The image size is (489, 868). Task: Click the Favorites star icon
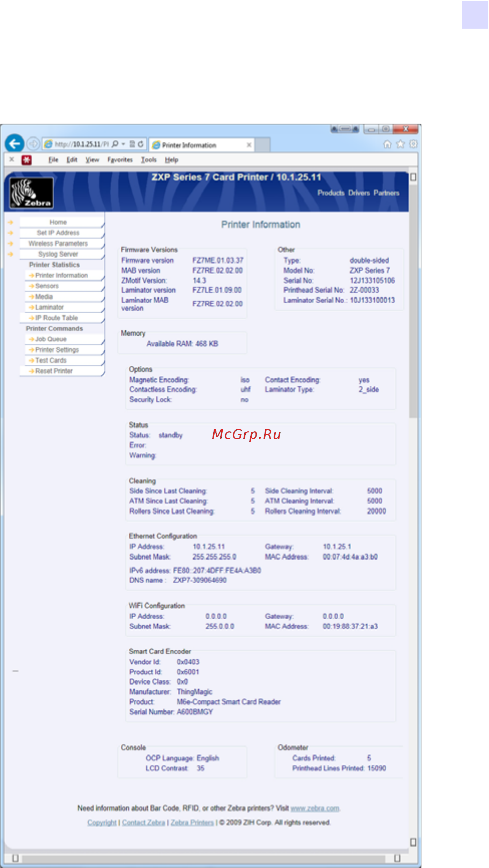(x=400, y=144)
